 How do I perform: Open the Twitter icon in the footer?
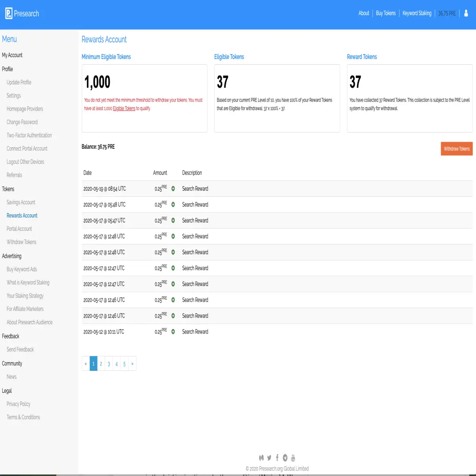269,458
